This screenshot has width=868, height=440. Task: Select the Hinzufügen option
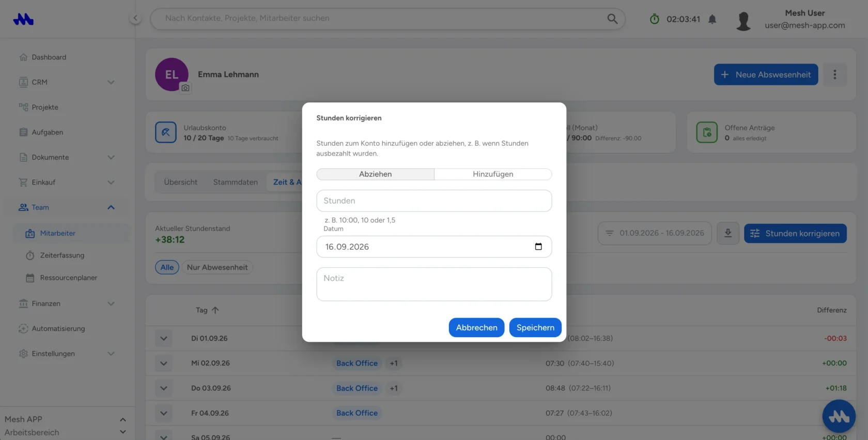pyautogui.click(x=493, y=174)
